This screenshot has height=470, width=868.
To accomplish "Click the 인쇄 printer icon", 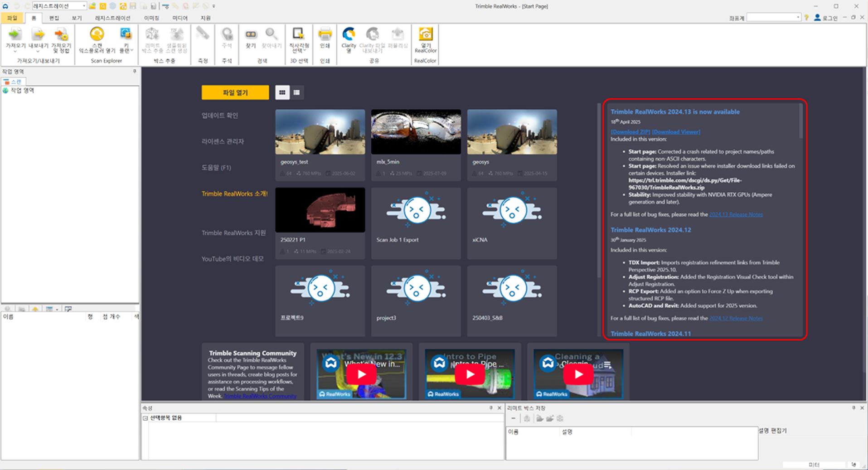I will [325, 34].
